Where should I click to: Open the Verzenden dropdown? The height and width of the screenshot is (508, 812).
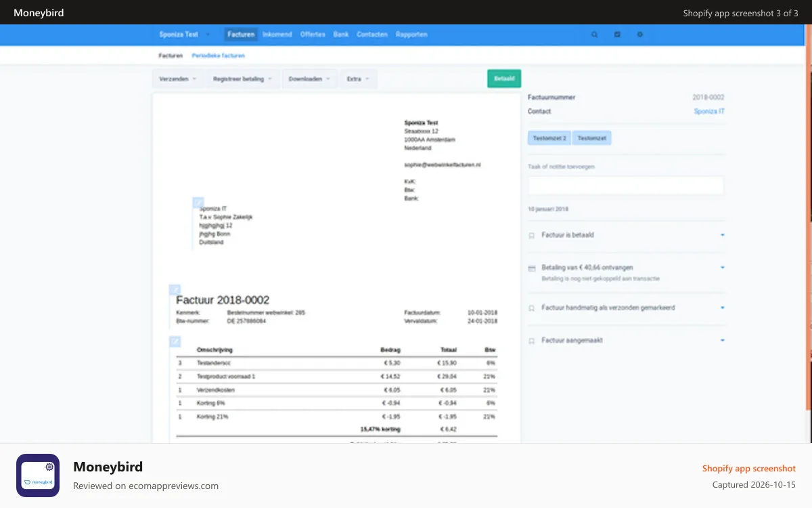(178, 79)
